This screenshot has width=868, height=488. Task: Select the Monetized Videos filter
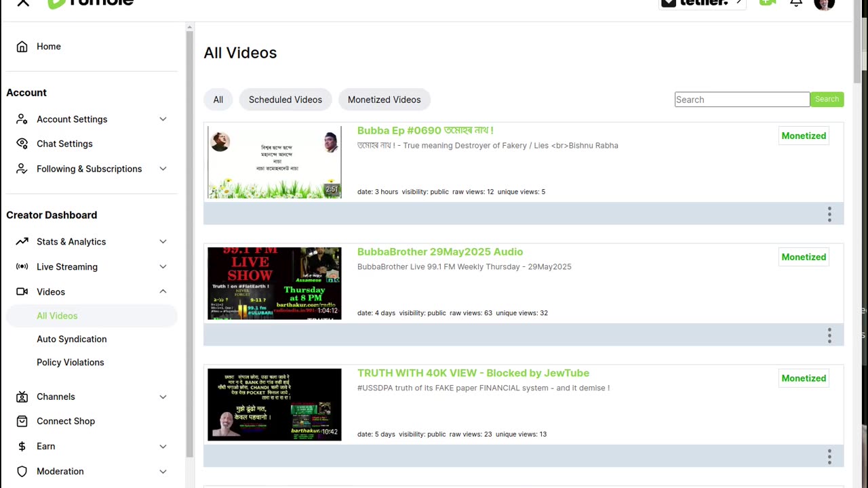click(x=384, y=100)
